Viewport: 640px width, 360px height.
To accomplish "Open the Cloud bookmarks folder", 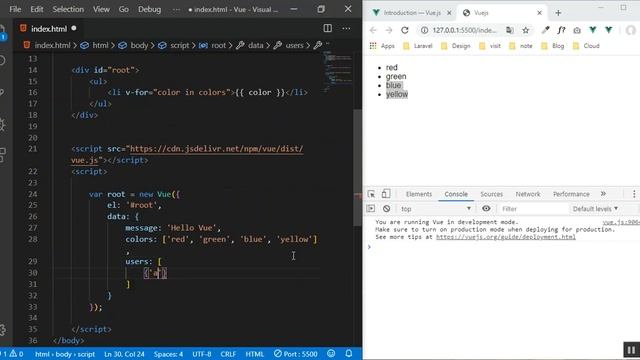I will tap(586, 46).
